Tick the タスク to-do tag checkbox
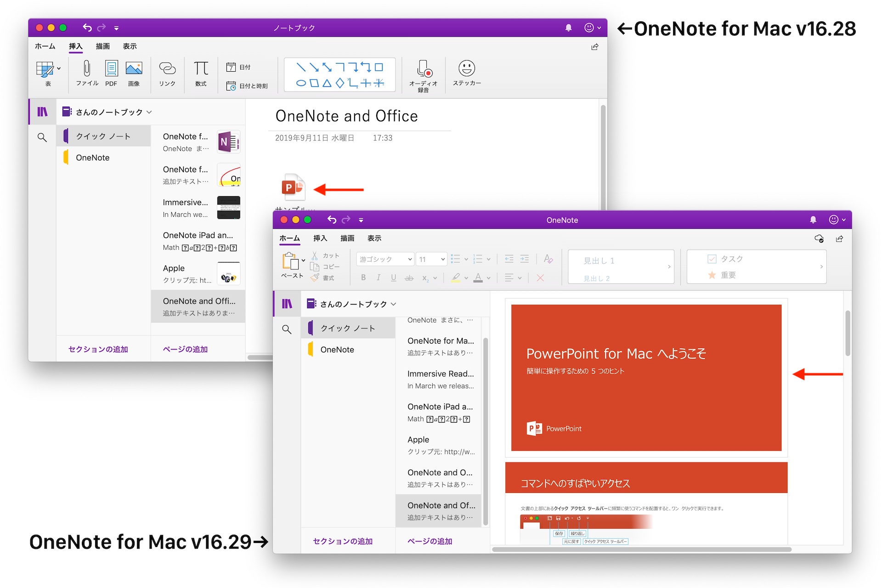 pos(712,259)
